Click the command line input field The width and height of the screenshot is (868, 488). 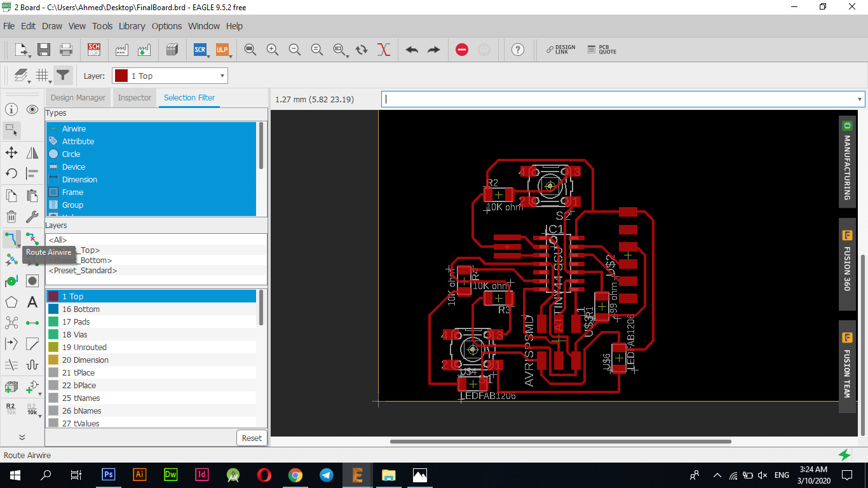[623, 99]
